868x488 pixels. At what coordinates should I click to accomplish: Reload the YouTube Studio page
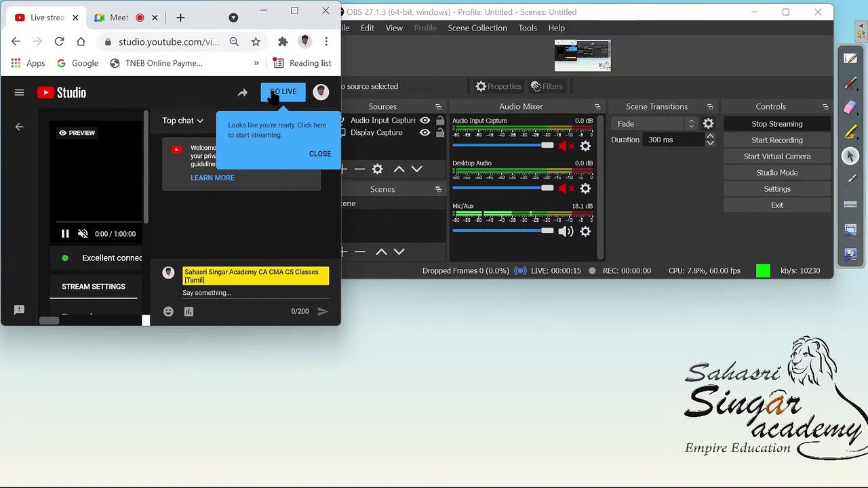click(59, 42)
